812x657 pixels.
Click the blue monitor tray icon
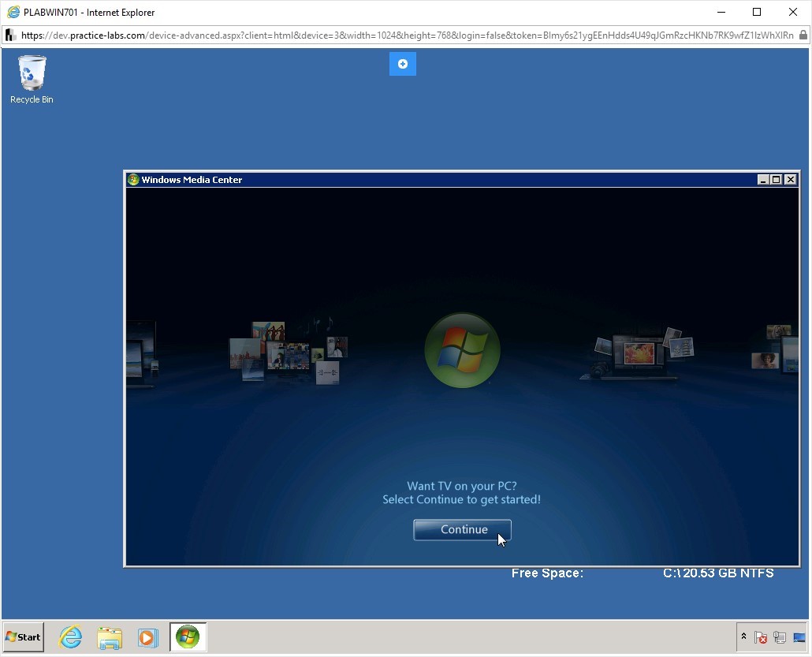click(x=799, y=636)
